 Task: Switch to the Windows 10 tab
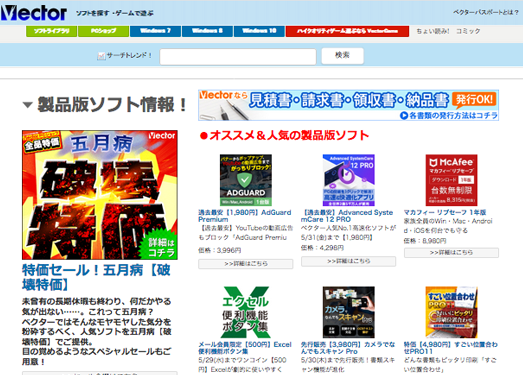tap(259, 31)
